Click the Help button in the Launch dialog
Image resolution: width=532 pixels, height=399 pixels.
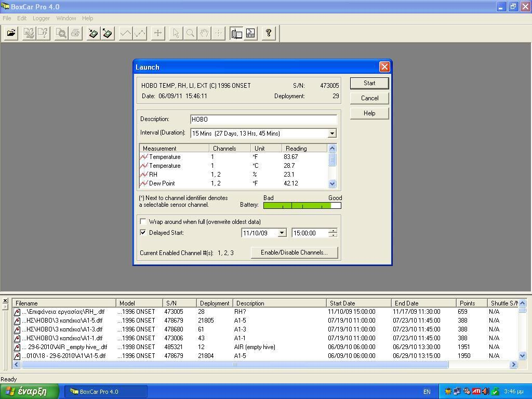[369, 113]
